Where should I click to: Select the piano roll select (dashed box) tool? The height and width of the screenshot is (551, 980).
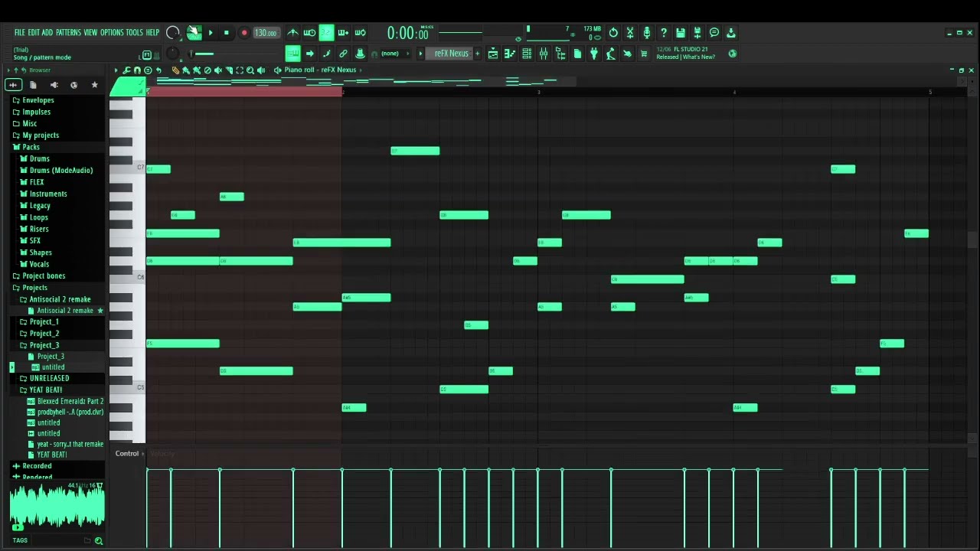coord(240,70)
